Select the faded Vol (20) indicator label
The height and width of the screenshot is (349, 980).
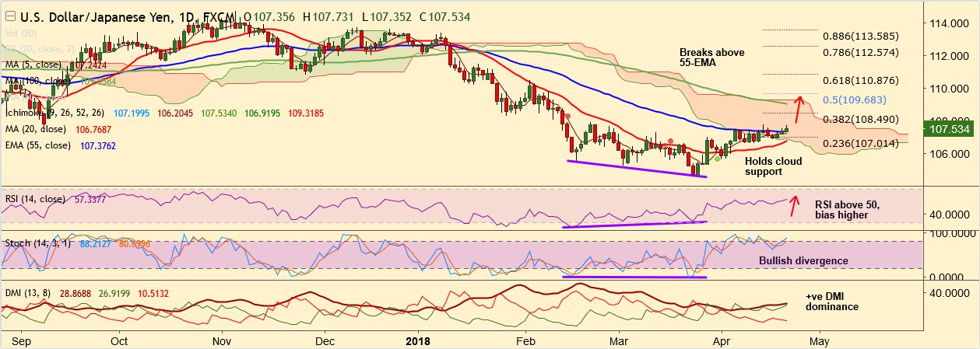click(x=22, y=33)
